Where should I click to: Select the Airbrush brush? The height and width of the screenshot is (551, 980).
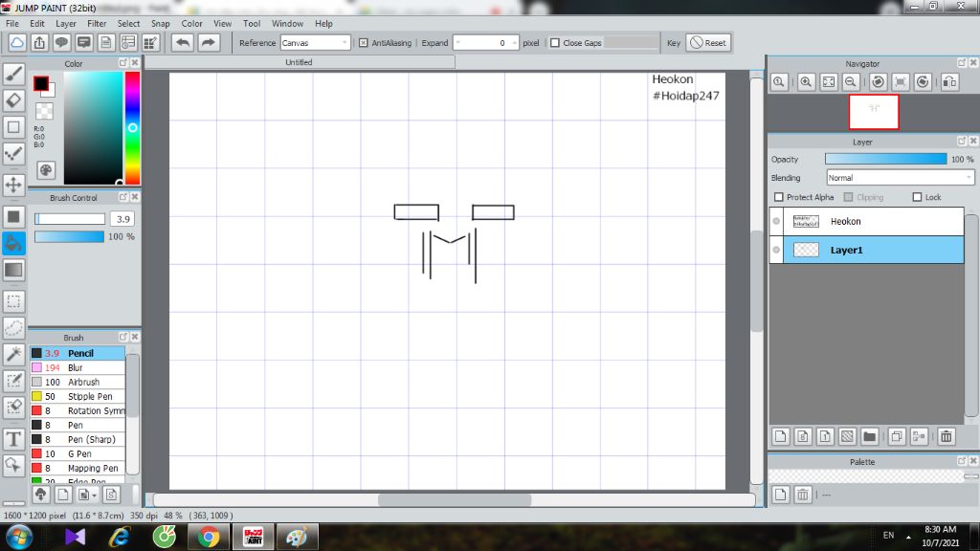(x=78, y=383)
